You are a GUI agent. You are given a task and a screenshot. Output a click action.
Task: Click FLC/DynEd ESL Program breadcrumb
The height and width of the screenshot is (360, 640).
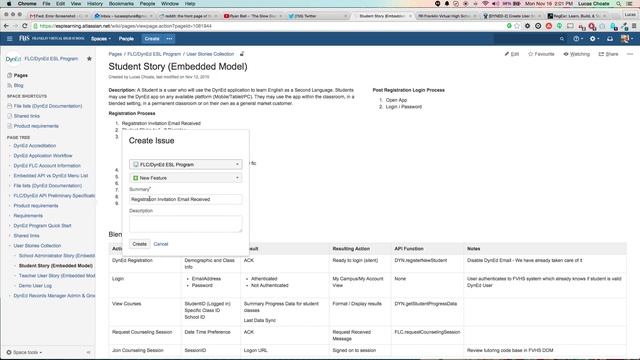click(154, 54)
